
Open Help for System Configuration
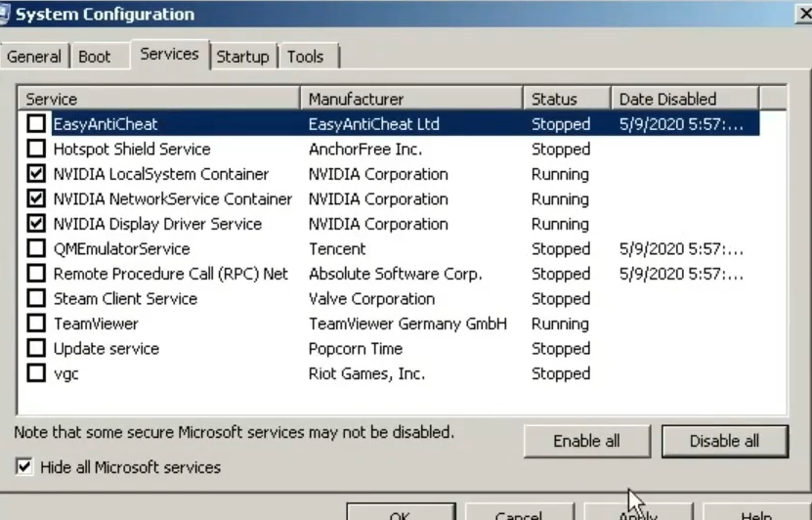pos(756,512)
